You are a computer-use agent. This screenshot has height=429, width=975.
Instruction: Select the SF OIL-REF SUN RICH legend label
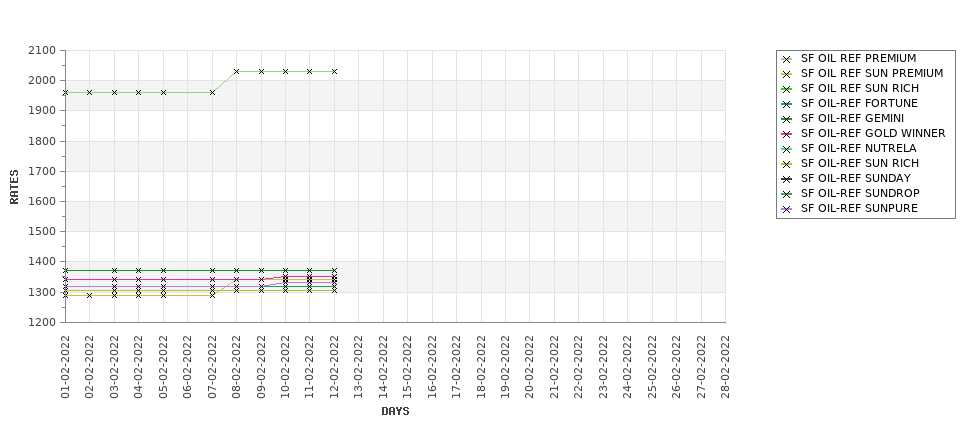click(859, 163)
